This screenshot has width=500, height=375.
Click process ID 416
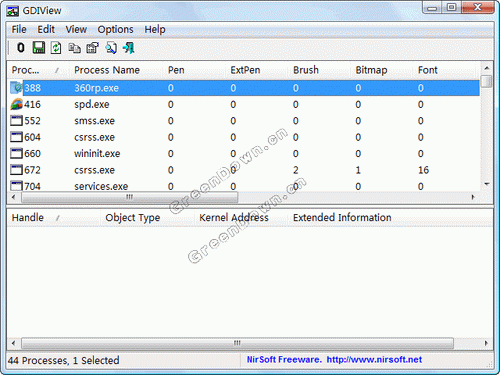click(32, 104)
